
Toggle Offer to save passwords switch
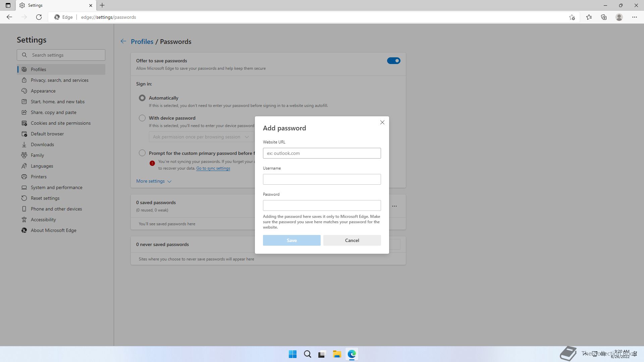[x=393, y=61]
